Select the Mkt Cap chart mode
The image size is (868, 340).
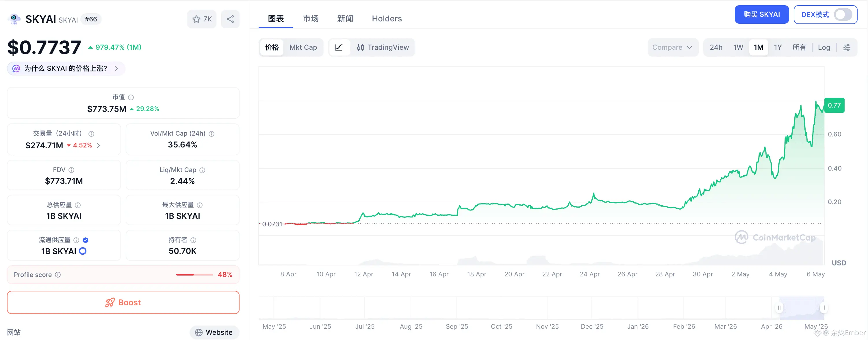303,47
